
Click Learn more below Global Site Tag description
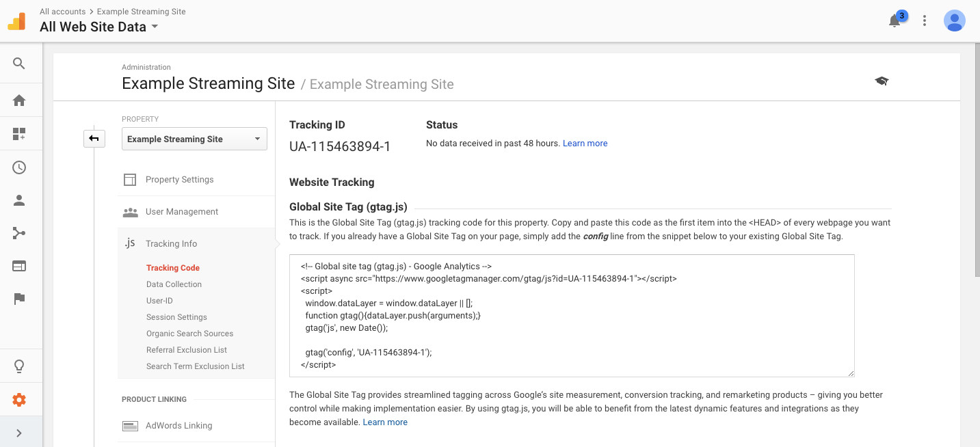pos(385,422)
